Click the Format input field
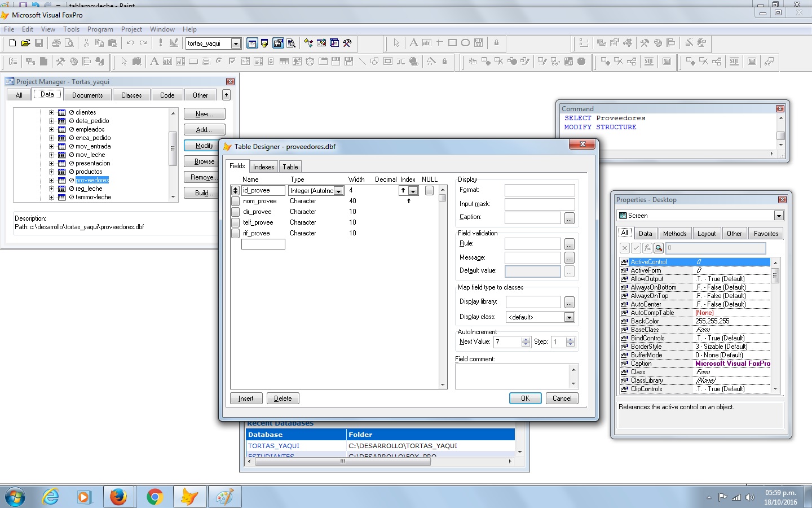This screenshot has width=812, height=508. click(x=540, y=190)
